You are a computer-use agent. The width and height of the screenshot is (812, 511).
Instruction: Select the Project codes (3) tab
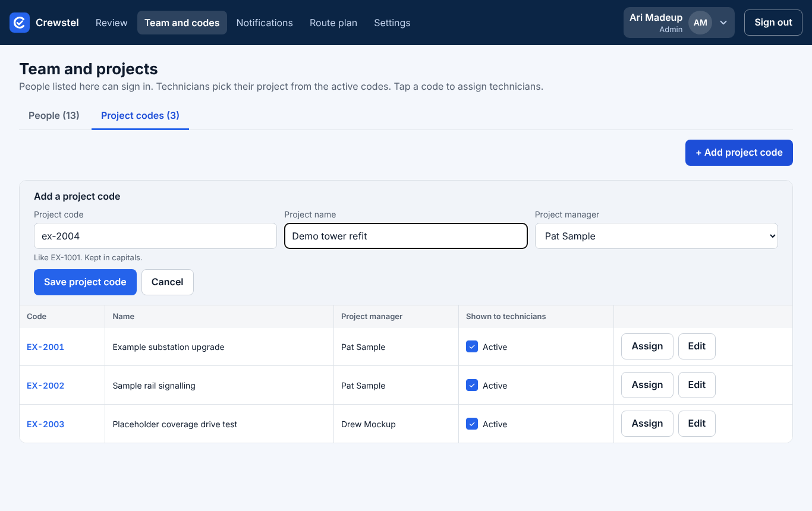point(140,115)
